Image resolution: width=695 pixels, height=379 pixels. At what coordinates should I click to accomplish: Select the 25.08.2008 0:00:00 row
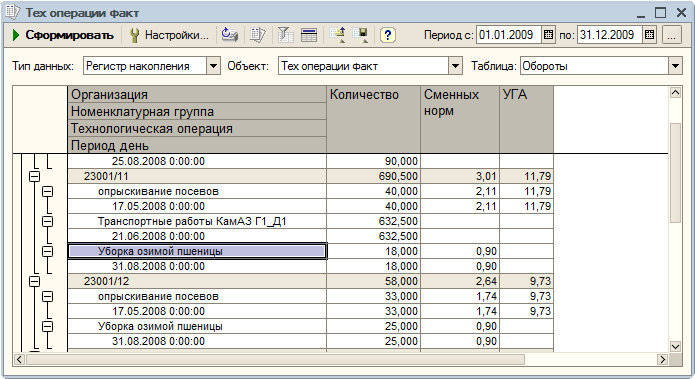pos(197,161)
